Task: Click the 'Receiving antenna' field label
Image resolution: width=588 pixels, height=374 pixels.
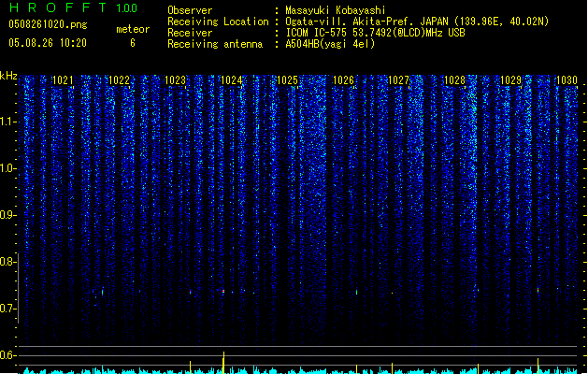Action: pos(215,44)
